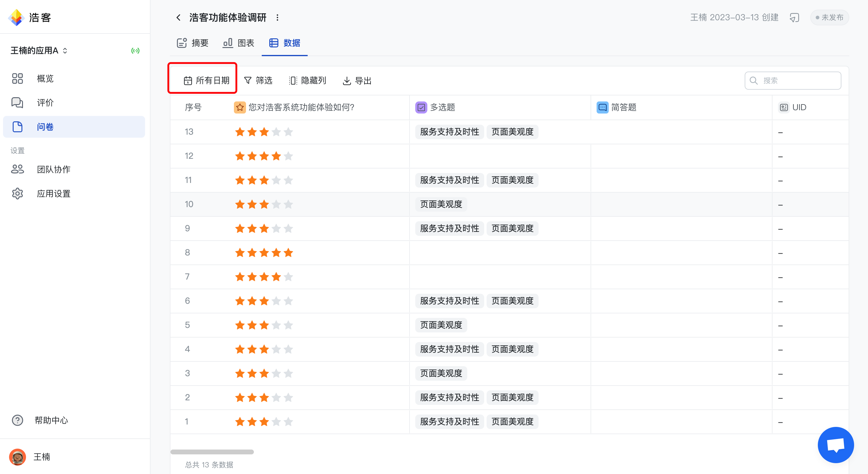This screenshot has height=474, width=868.
Task: Click the 导出 export button
Action: 357,80
